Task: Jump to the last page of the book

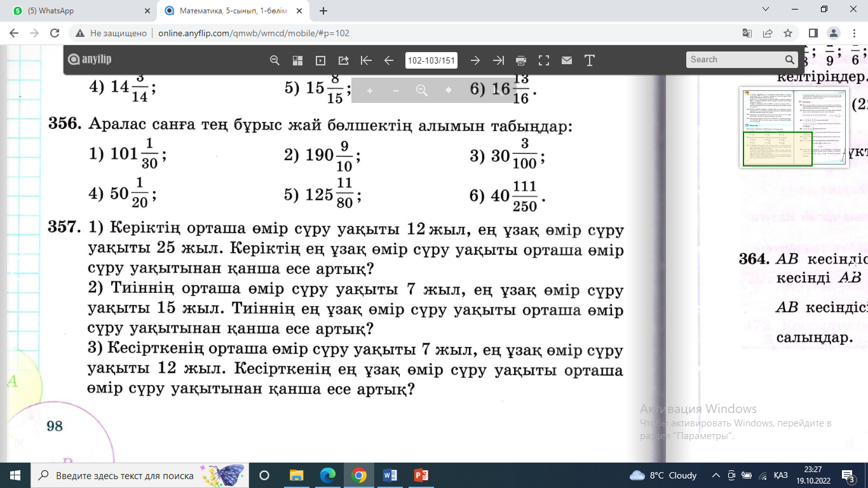Action: [498, 60]
